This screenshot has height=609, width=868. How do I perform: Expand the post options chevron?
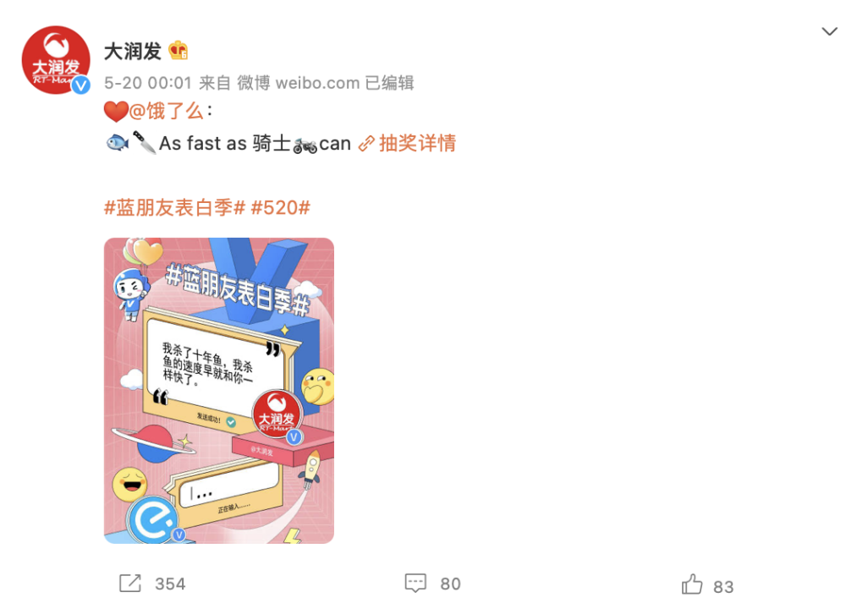[x=829, y=31]
